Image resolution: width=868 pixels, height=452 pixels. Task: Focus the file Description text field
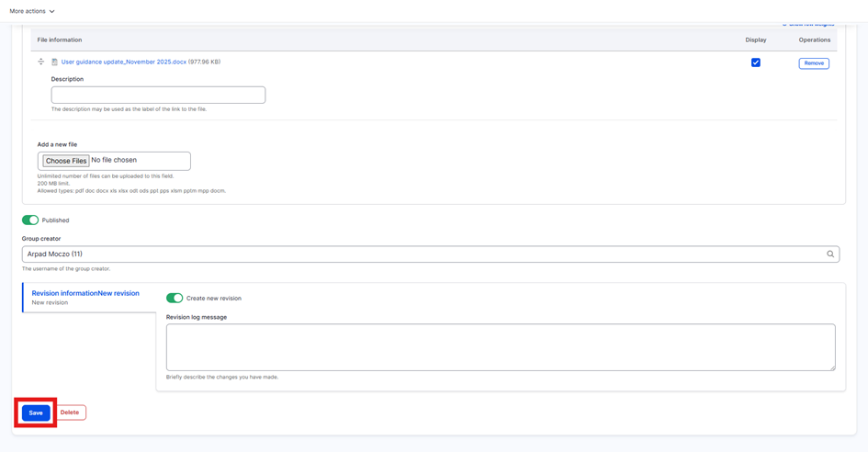pyautogui.click(x=158, y=95)
